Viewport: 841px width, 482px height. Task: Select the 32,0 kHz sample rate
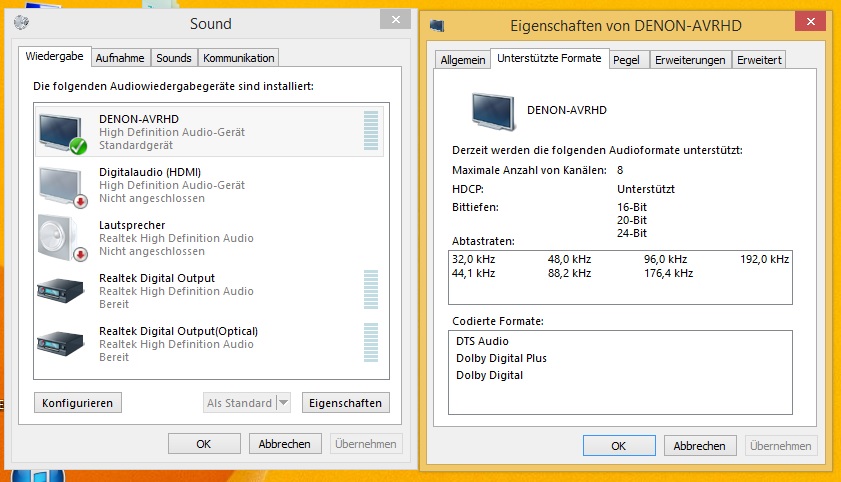point(473,259)
